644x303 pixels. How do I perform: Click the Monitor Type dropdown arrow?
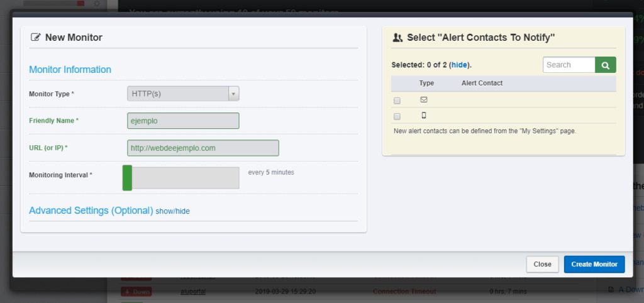coord(233,94)
